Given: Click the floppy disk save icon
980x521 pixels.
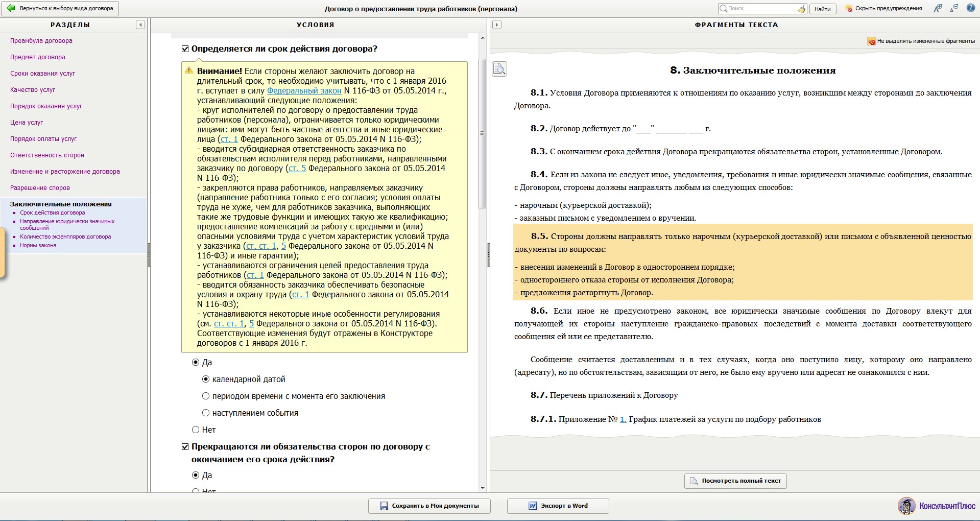Looking at the screenshot, I should [384, 506].
